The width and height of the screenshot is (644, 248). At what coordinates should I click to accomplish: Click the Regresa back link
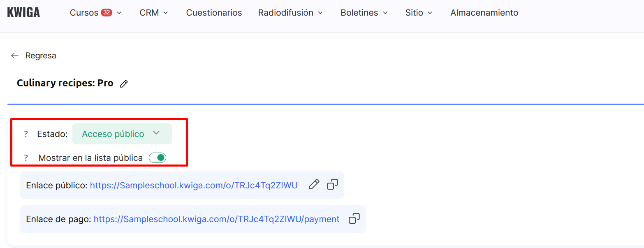(41, 56)
